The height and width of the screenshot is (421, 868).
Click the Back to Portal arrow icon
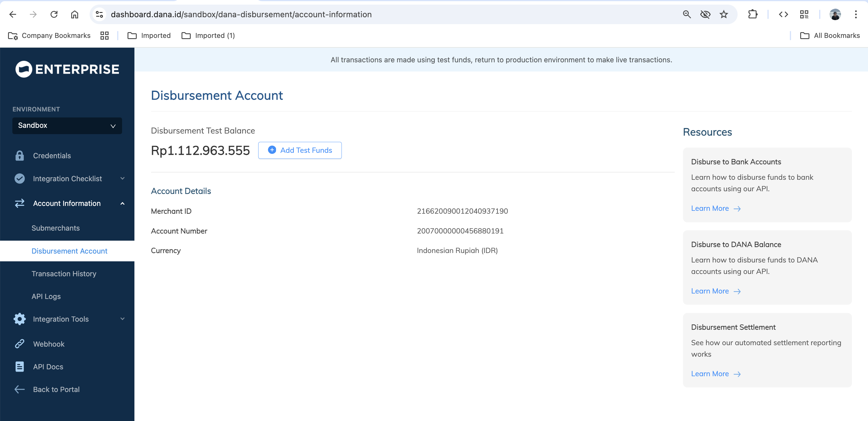(x=19, y=389)
